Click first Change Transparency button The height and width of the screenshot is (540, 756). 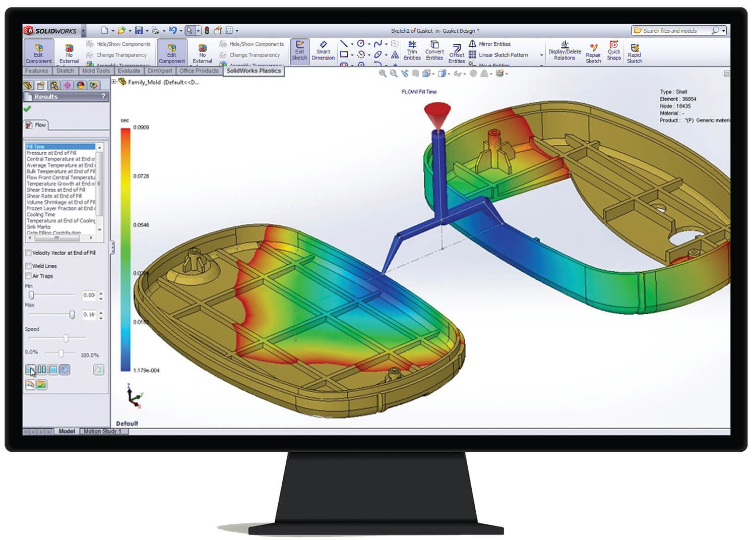[116, 55]
